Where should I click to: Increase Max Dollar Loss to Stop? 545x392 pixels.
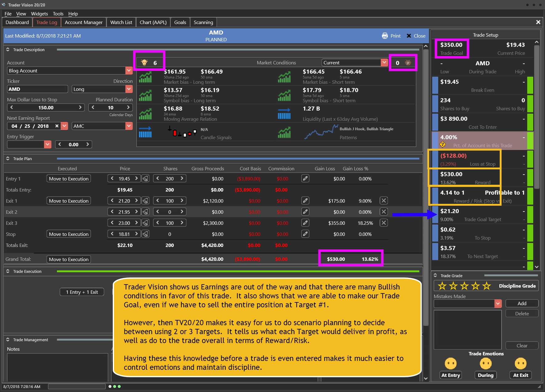tap(80, 107)
